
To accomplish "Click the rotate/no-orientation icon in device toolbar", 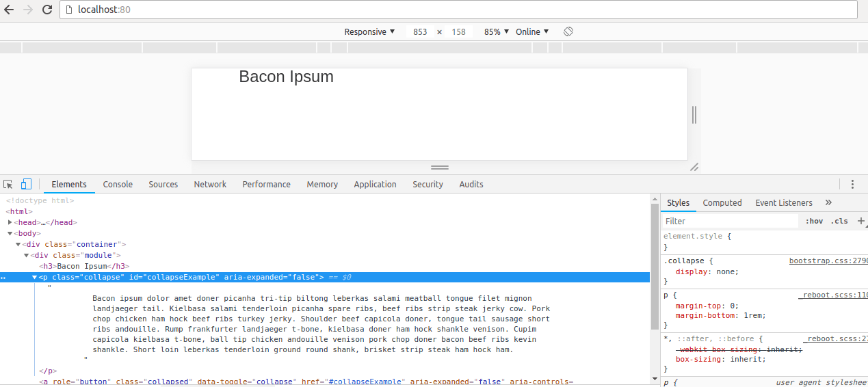I will point(568,32).
